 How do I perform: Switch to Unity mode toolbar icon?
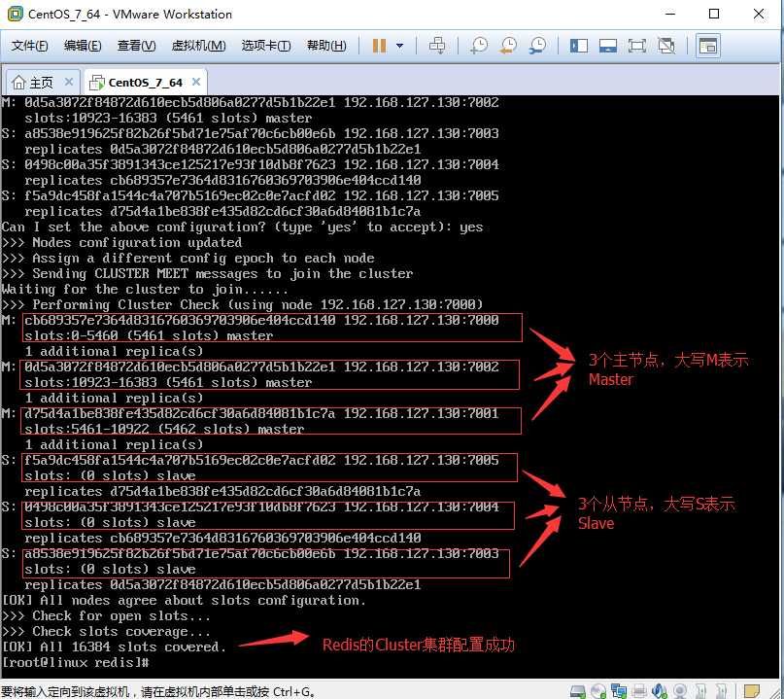click(x=666, y=46)
